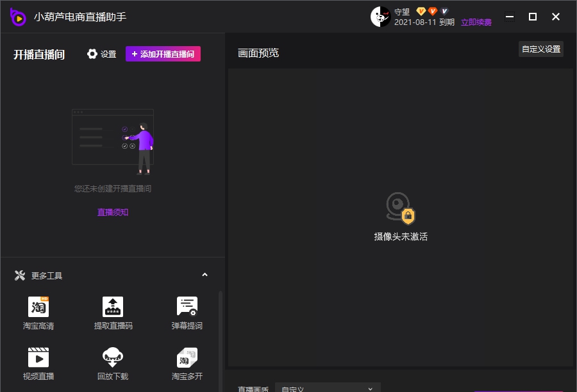Open the 淘宝高清 tool
Viewport: 577px width, 392px height.
click(x=38, y=312)
